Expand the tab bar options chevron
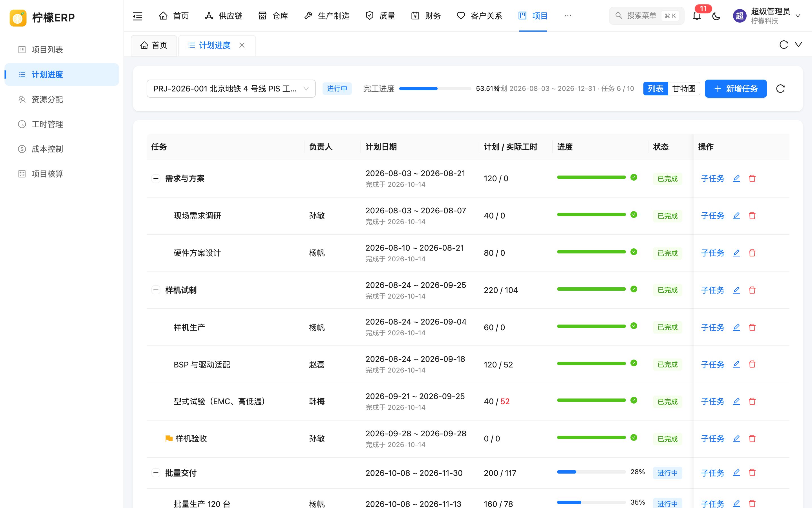 [798, 45]
